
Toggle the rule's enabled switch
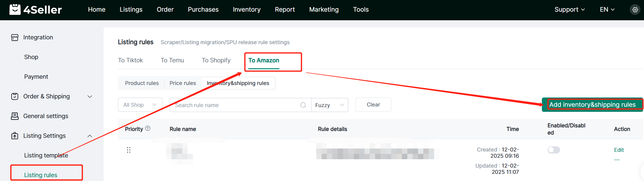click(553, 150)
